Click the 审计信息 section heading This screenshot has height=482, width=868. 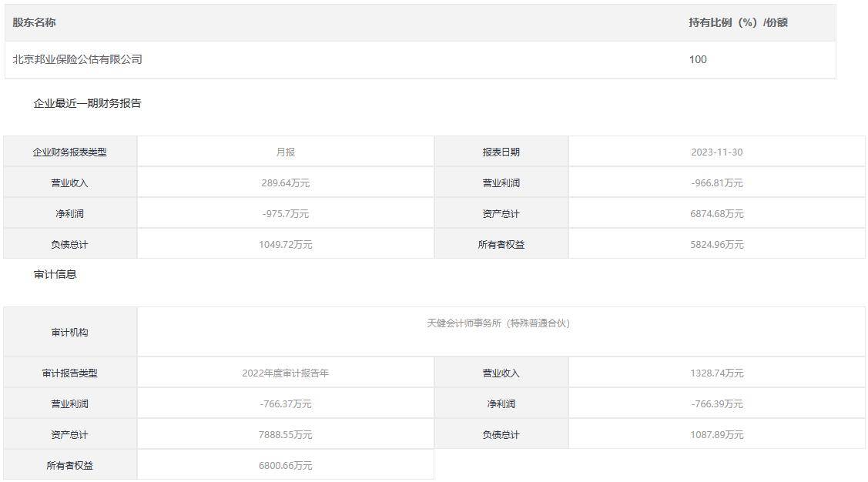point(55,274)
